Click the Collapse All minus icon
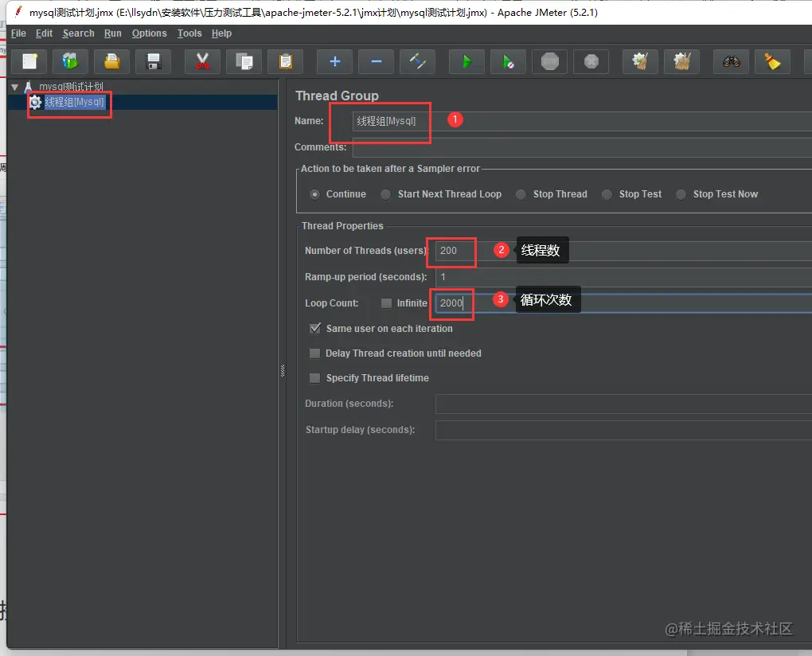Viewport: 812px width, 656px height. pos(377,61)
